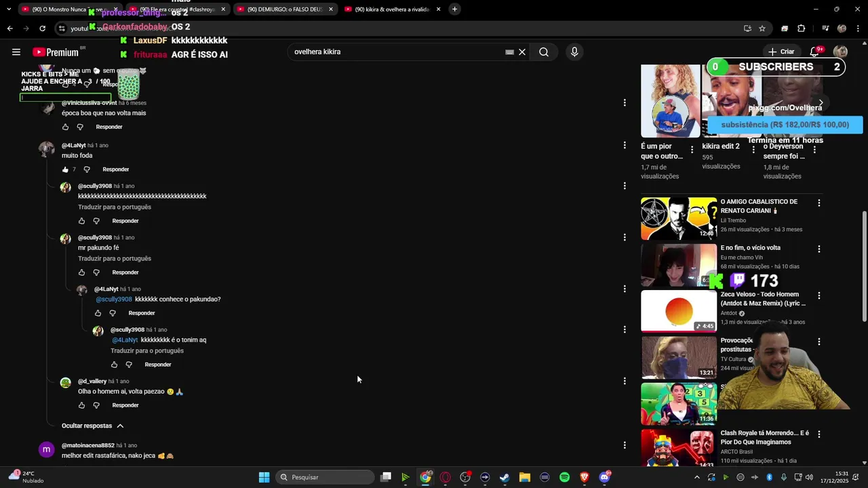Open the on-screen keyboard in search box
This screenshot has height=488, width=868.
pos(509,52)
